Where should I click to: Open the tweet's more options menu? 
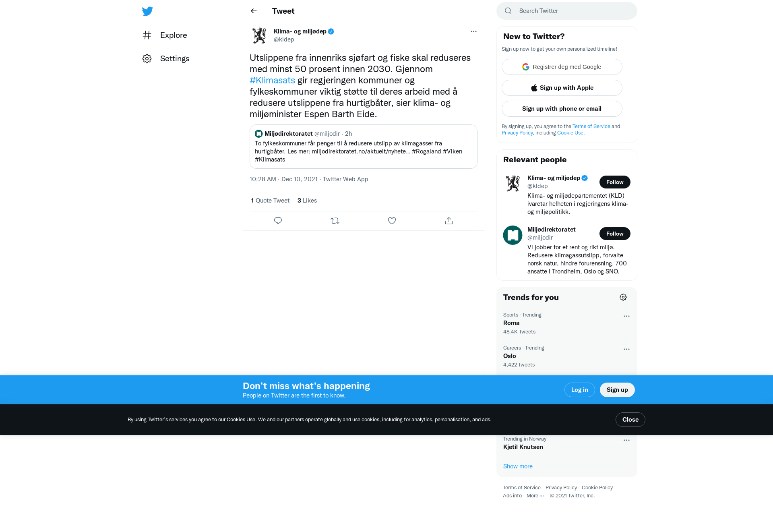click(473, 31)
